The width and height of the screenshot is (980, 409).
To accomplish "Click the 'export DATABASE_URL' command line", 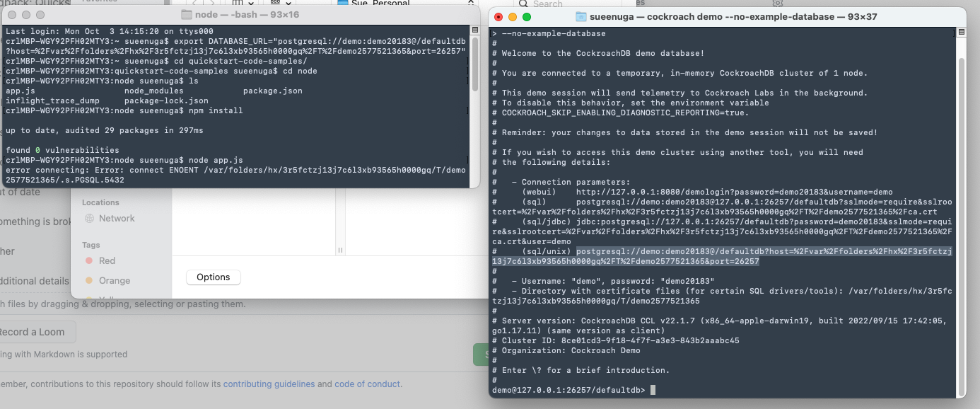I will [235, 46].
